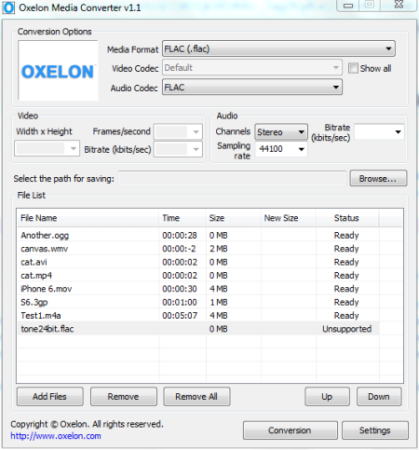Click the disabled Video Codec dropdown

(252, 68)
